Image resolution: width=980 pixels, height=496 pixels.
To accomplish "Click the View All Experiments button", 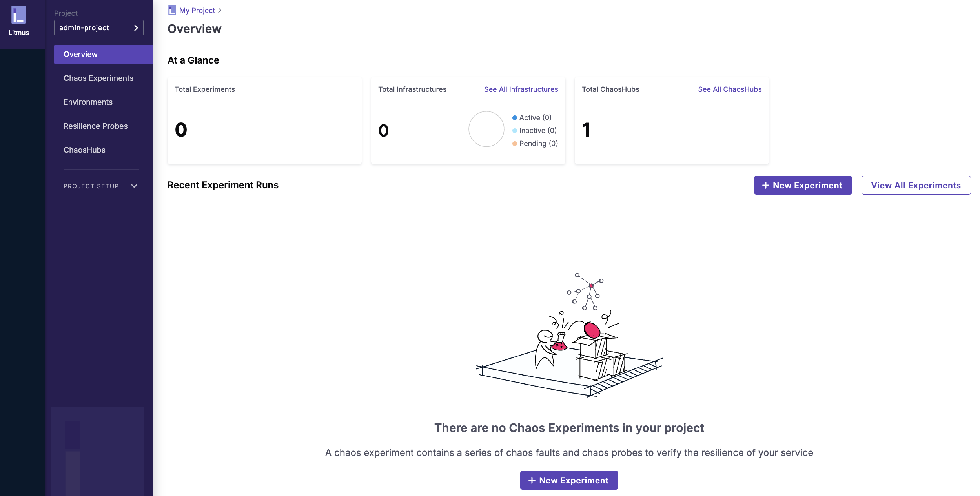I will (916, 185).
